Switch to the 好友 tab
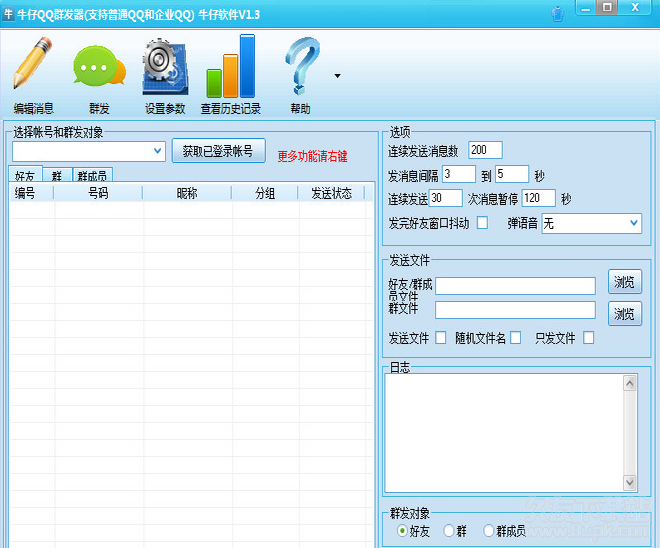The height and width of the screenshot is (548, 660). pyautogui.click(x=25, y=174)
